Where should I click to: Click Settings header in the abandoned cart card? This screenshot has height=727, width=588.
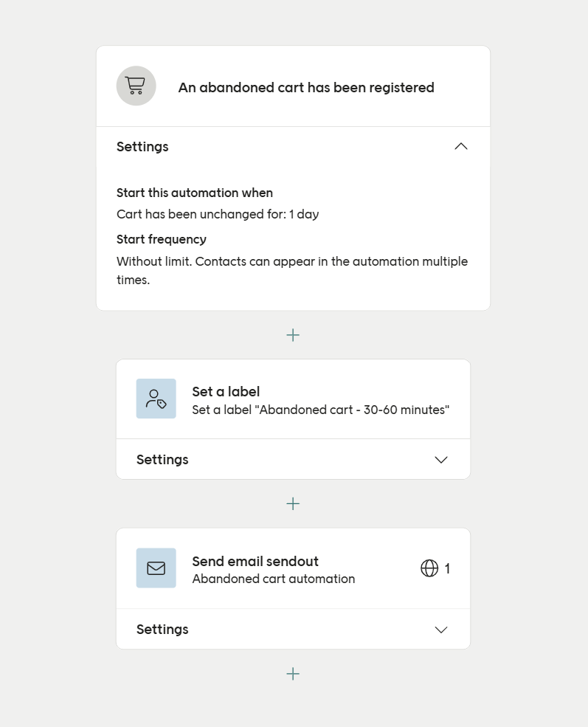[142, 147]
